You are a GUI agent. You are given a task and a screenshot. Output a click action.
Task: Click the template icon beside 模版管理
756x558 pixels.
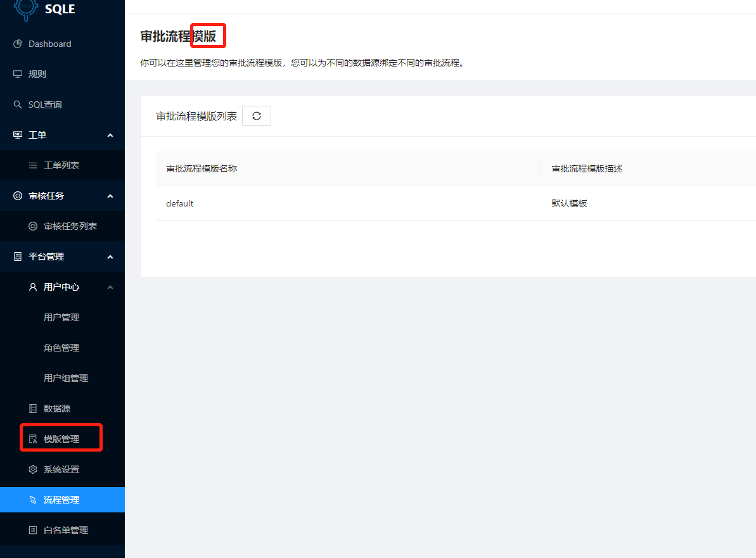pyautogui.click(x=33, y=439)
